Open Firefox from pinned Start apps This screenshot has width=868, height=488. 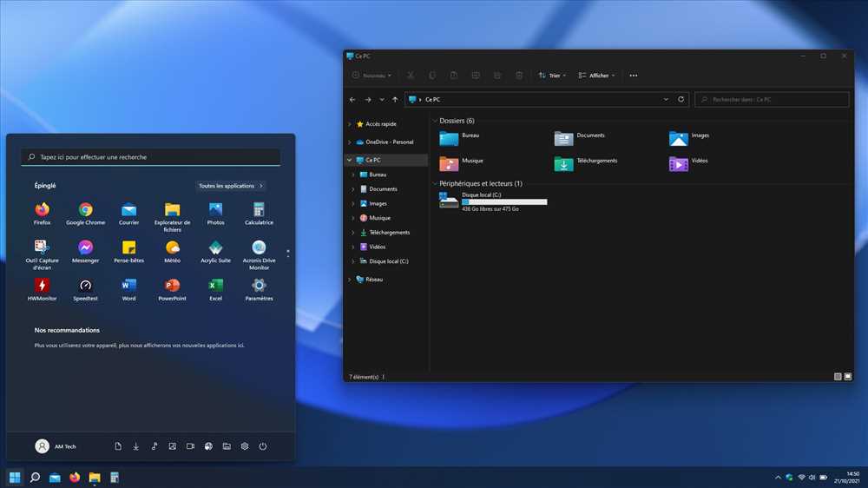(42, 214)
